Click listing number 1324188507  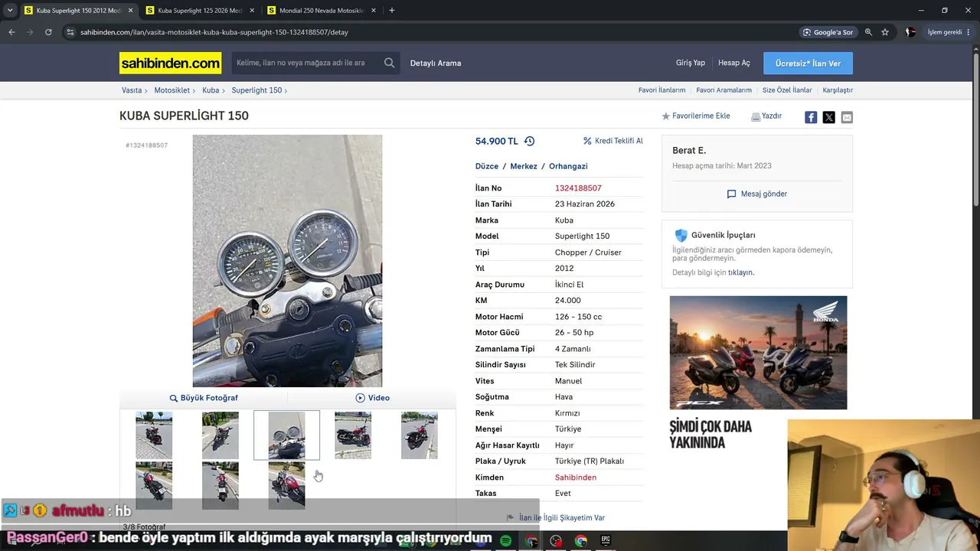pyautogui.click(x=578, y=188)
